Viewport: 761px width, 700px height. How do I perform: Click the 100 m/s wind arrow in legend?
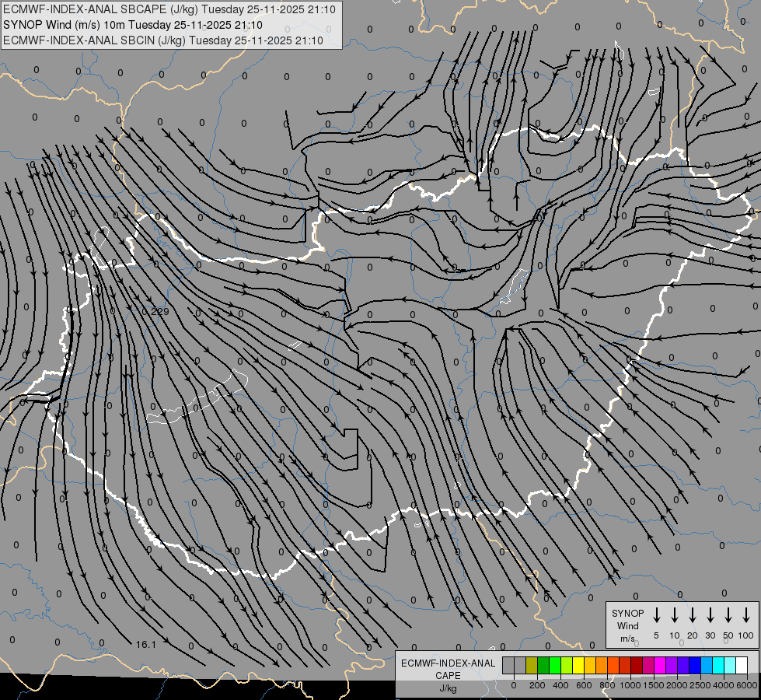[x=746, y=615]
